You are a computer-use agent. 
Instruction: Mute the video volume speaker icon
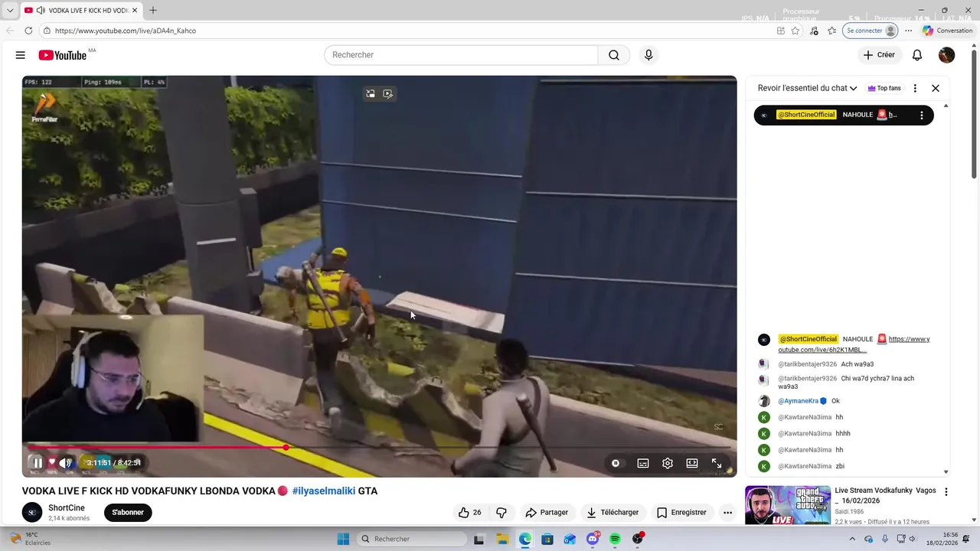point(67,463)
